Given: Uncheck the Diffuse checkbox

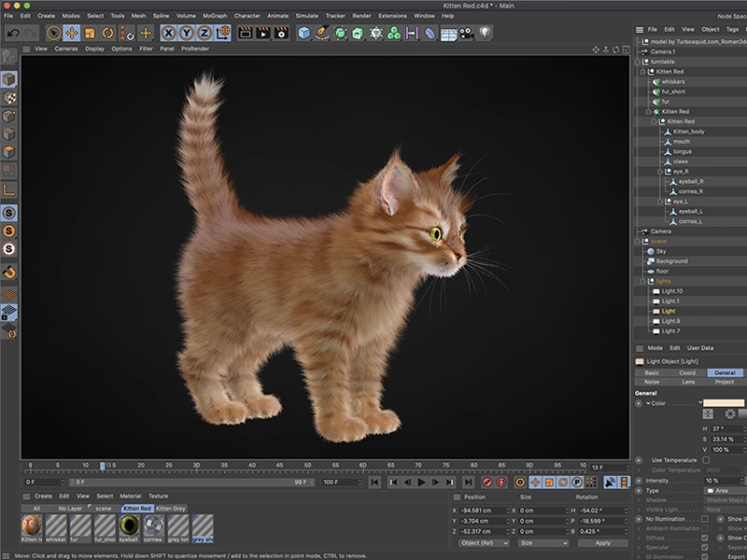Looking at the screenshot, I should 705,539.
